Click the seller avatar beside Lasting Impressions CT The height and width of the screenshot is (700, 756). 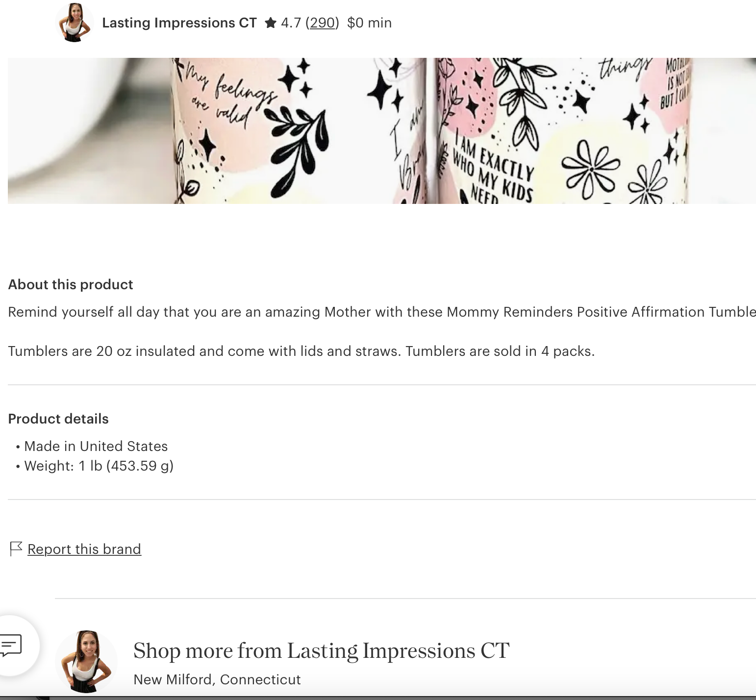pos(75,23)
